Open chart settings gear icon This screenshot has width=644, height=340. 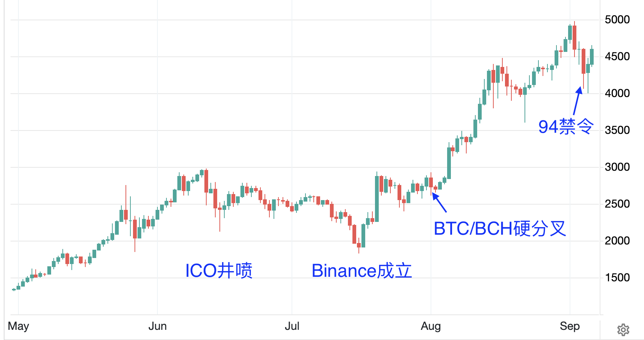pos(623,330)
